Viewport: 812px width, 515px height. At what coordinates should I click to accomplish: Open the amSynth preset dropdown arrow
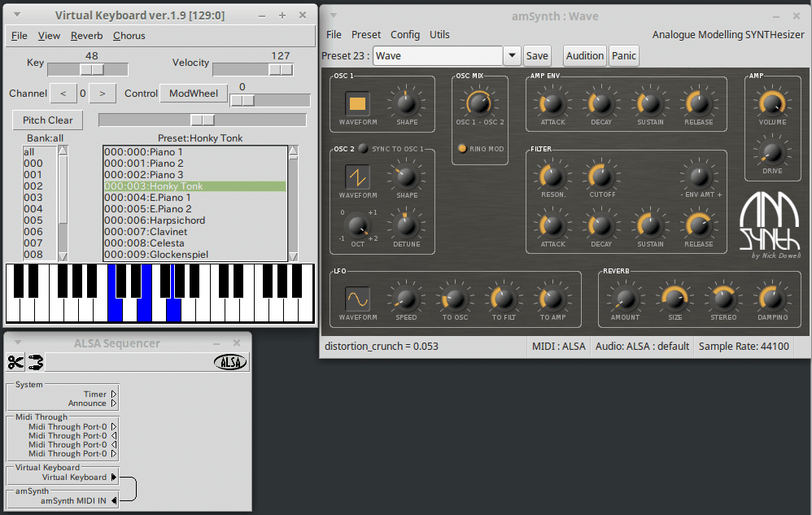click(512, 55)
